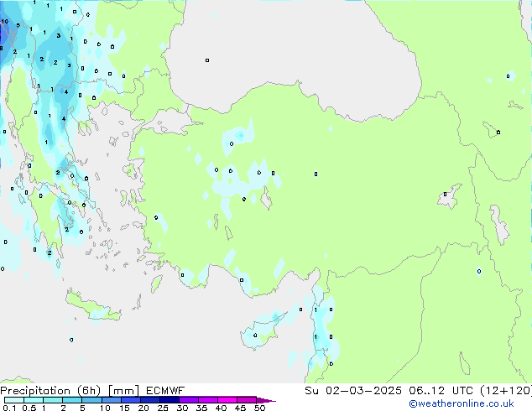Click the 2–5 mm legend swatch
The height and width of the screenshot is (411, 532).
coord(72,400)
